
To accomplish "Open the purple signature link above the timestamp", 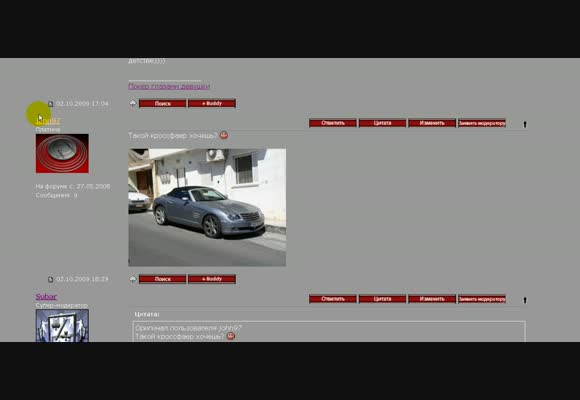I will pos(169,86).
